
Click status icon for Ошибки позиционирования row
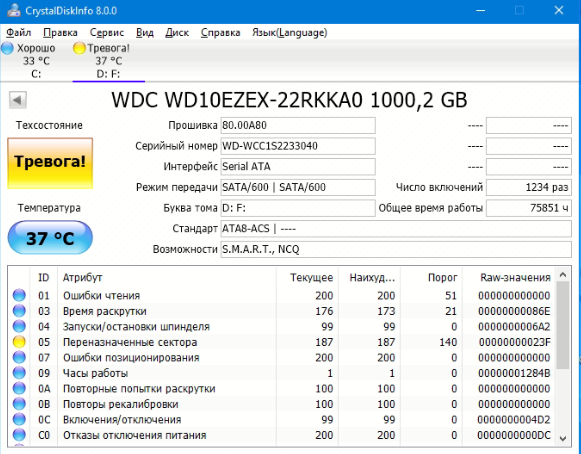tap(19, 358)
